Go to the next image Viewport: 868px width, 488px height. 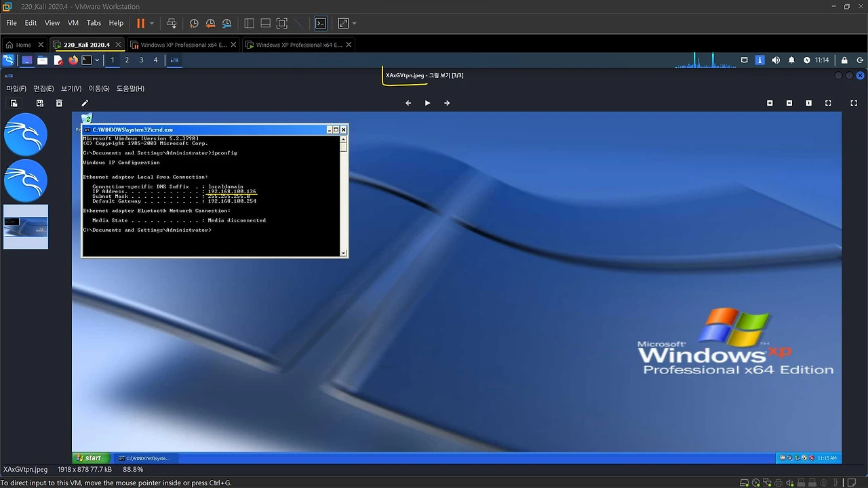(x=447, y=103)
